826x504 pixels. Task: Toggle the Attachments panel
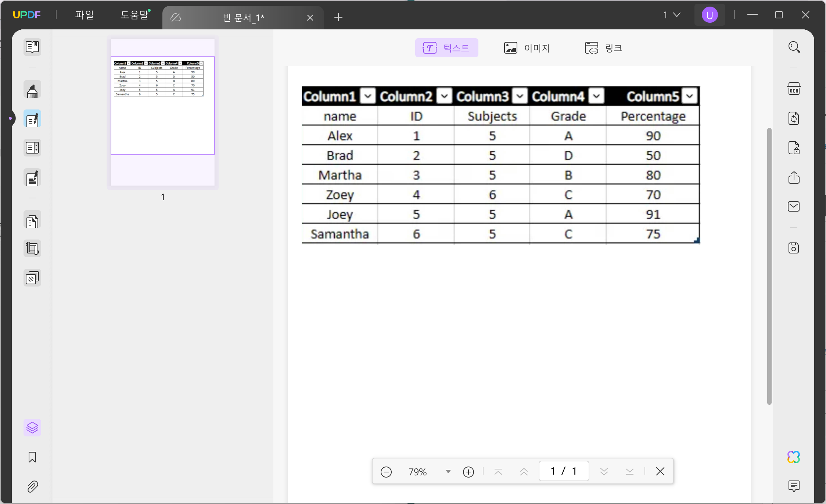click(x=32, y=487)
